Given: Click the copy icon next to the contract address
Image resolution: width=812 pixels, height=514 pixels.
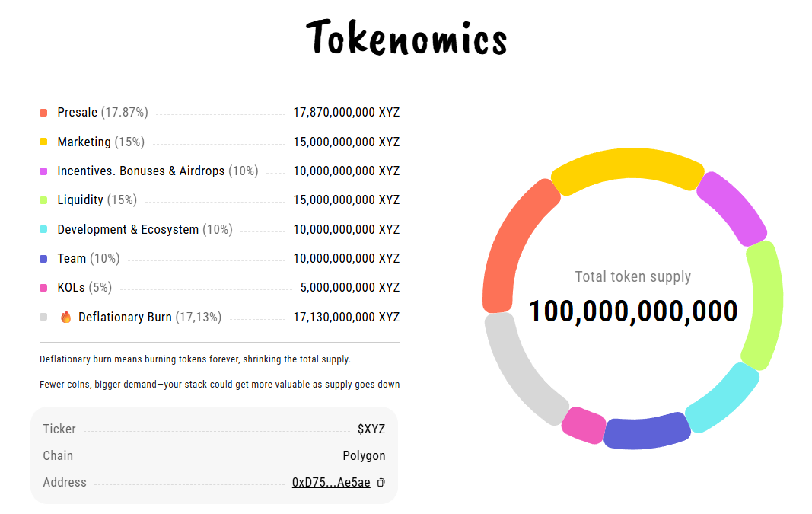Looking at the screenshot, I should coord(381,483).
